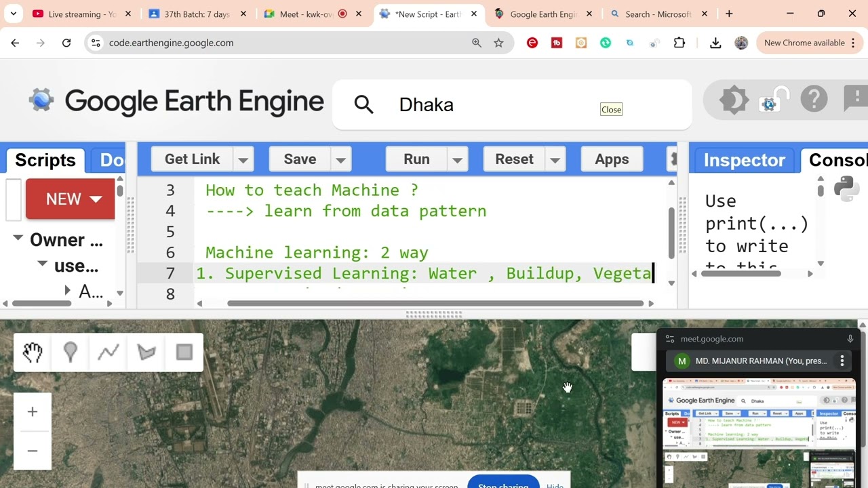Click Hide link in sharing bar
The width and height of the screenshot is (868, 488).
tap(555, 485)
